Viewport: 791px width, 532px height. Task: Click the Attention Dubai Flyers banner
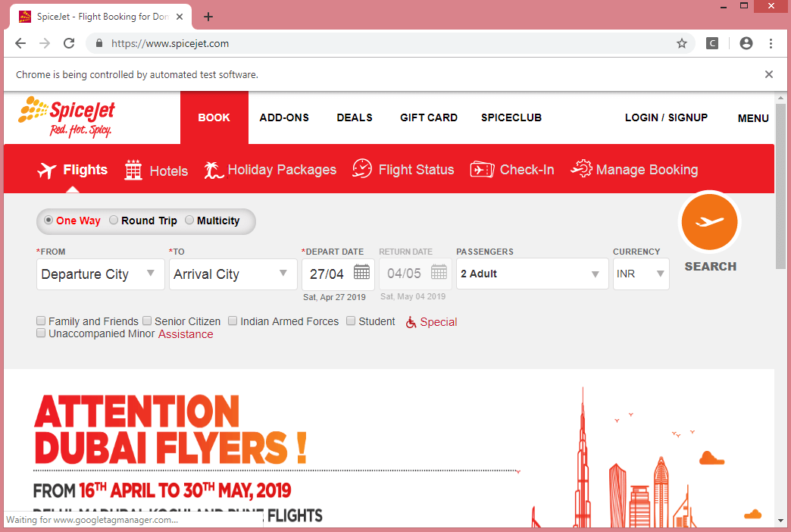point(389,449)
